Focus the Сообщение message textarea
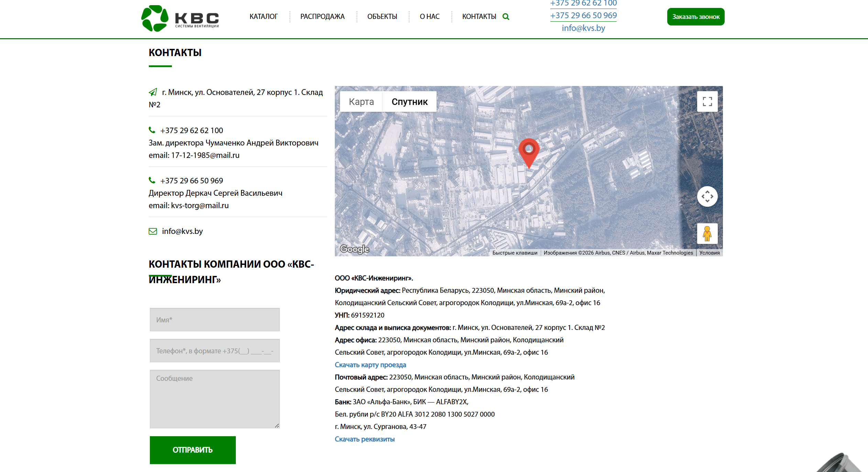Image resolution: width=868 pixels, height=472 pixels. pos(215,399)
